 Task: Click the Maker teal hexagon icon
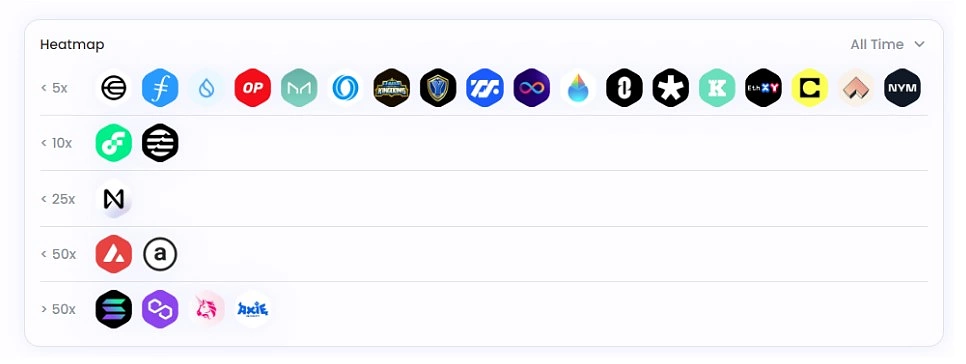[299, 87]
